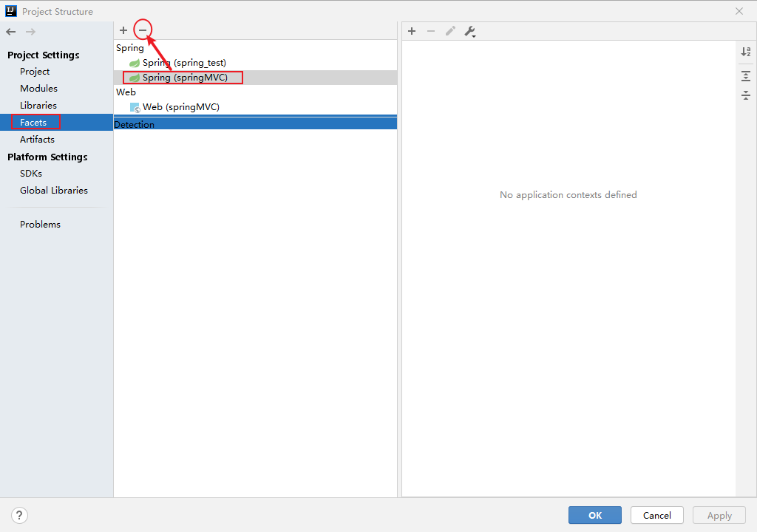Click the forward navigation arrow
Screen dimensions: 757x532
30,32
